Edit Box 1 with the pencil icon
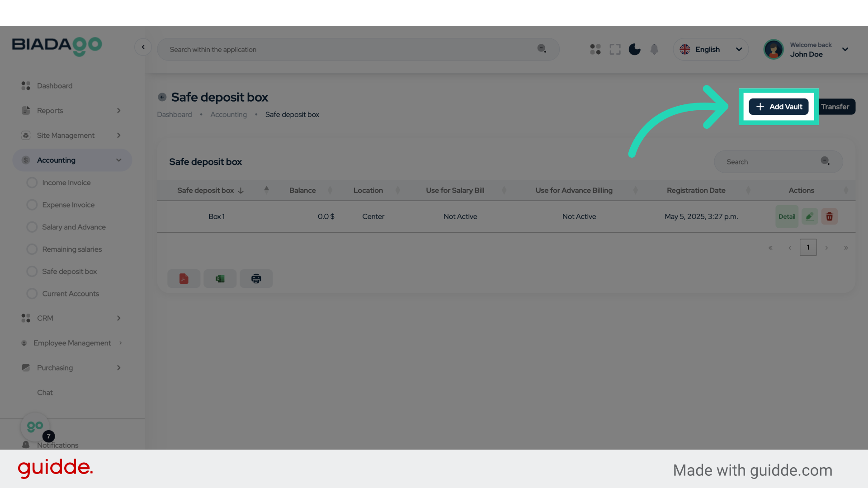This screenshot has height=488, width=868. (x=809, y=216)
